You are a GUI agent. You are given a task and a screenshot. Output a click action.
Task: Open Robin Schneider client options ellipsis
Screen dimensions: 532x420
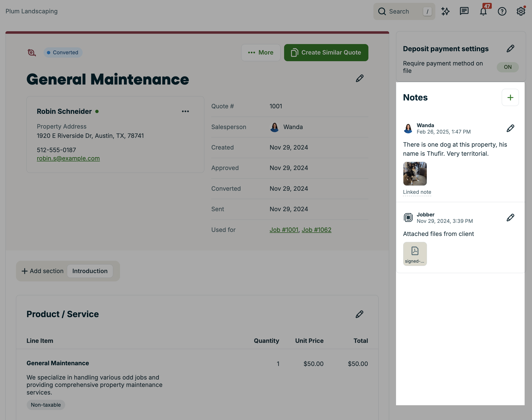pyautogui.click(x=186, y=111)
